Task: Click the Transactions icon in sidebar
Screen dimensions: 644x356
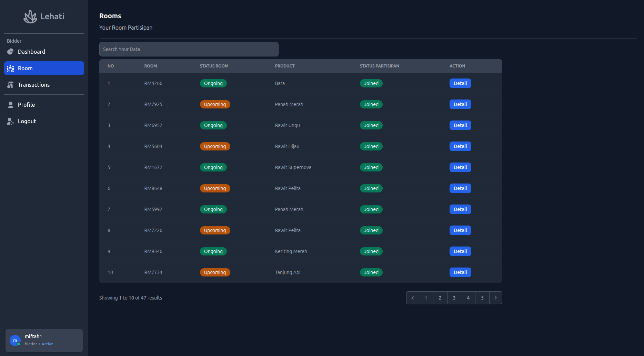Action: tap(10, 85)
